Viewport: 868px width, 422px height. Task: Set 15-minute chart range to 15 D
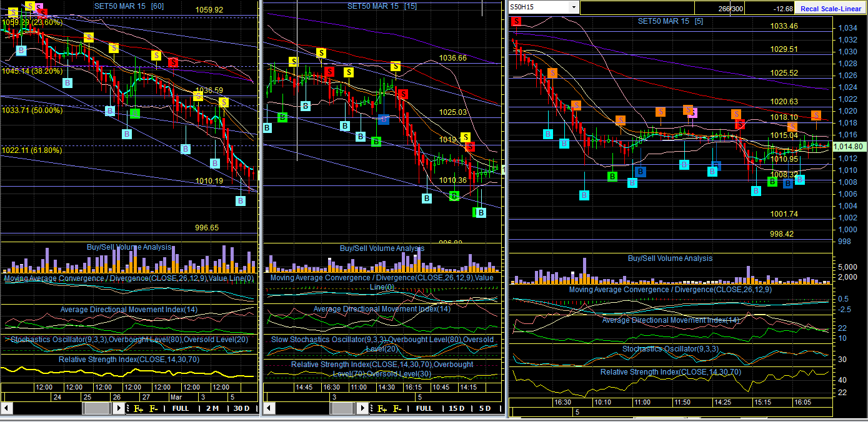[457, 409]
